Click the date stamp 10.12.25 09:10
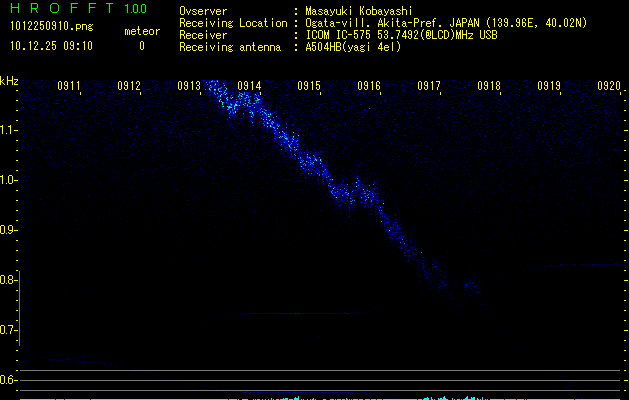 pos(51,46)
